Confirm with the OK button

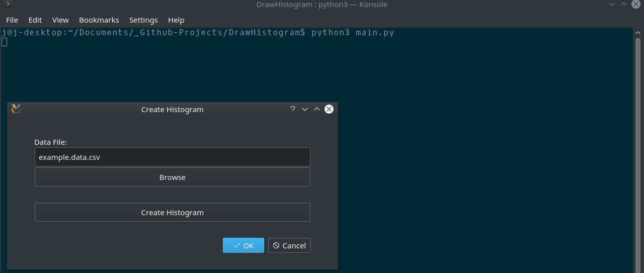tap(244, 245)
